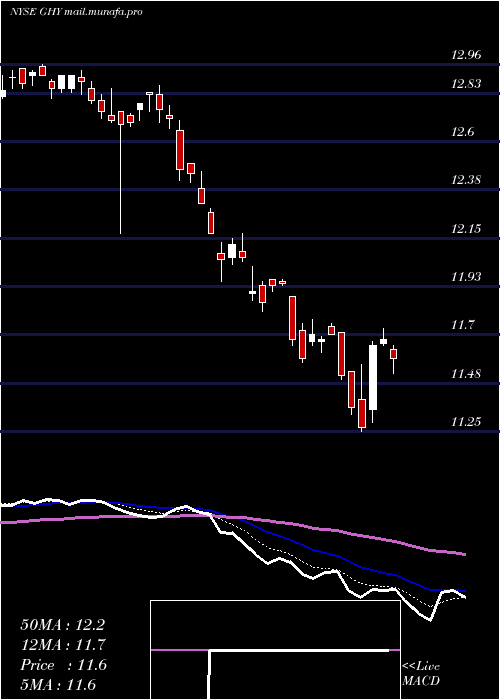Click the 5MA : 11.6 readout

coord(58,685)
